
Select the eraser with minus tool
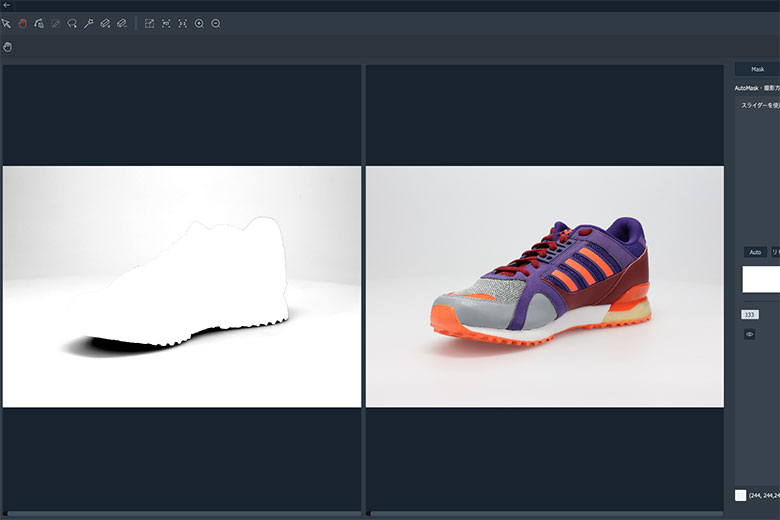121,23
